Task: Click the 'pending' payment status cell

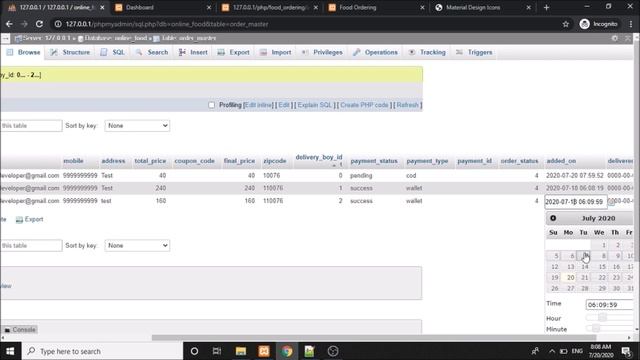Action: (361, 176)
